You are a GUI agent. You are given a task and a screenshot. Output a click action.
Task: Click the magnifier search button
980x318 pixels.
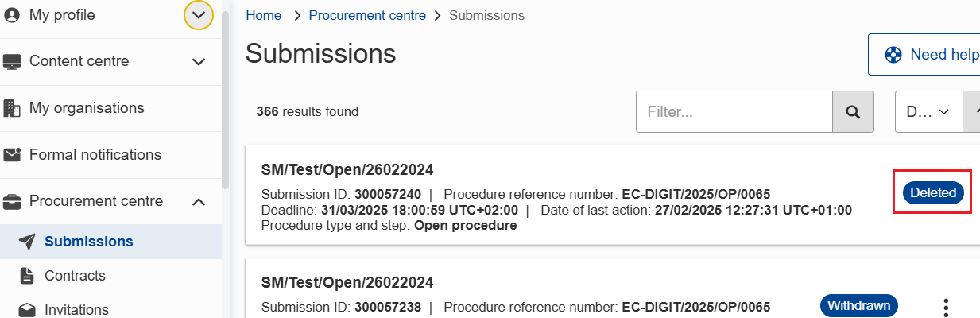(853, 112)
